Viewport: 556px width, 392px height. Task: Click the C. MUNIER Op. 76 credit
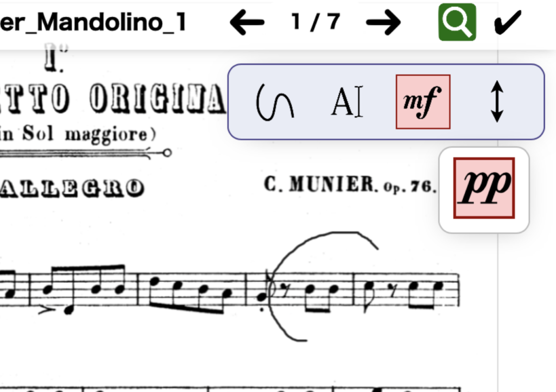(x=350, y=185)
